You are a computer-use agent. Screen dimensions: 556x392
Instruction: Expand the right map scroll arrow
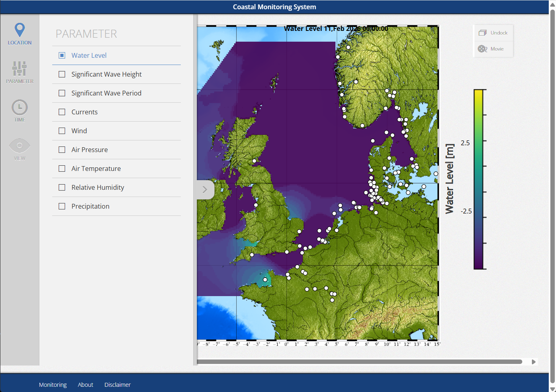(x=534, y=362)
